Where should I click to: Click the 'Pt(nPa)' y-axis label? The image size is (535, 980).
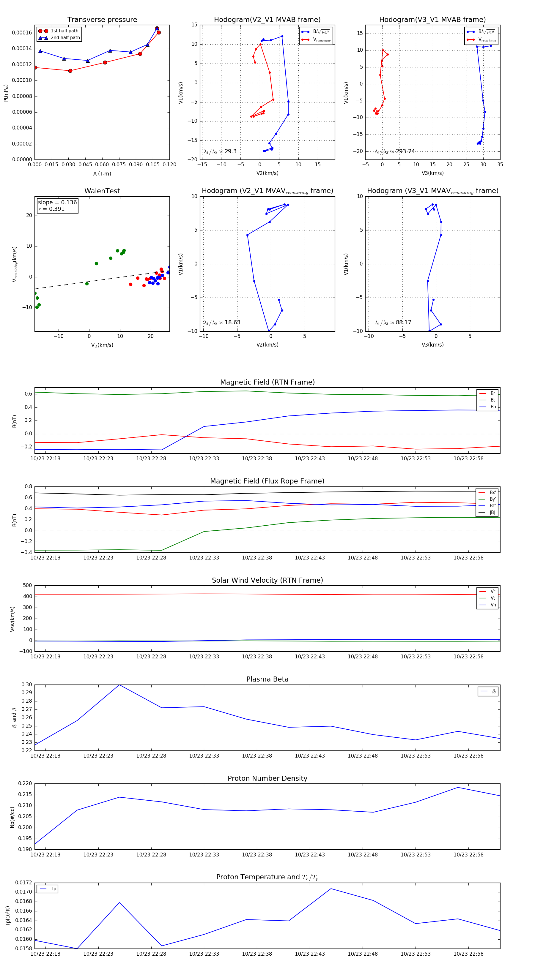tap(6, 93)
